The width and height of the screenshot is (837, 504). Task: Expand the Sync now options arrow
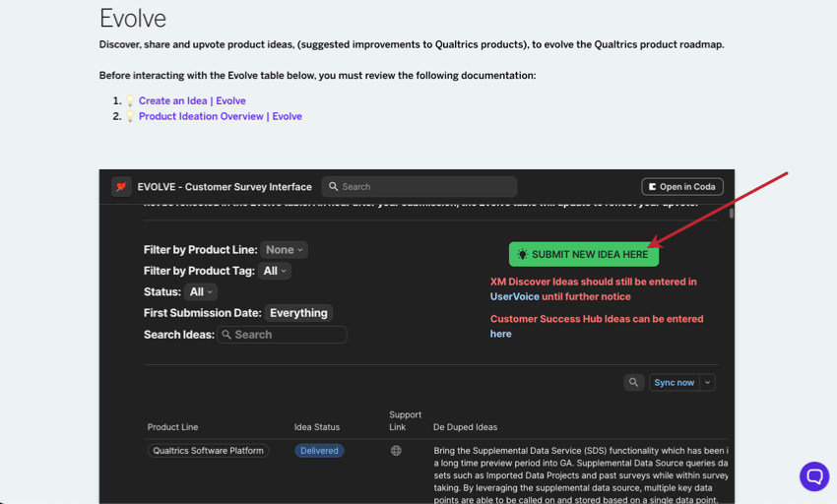click(x=707, y=382)
